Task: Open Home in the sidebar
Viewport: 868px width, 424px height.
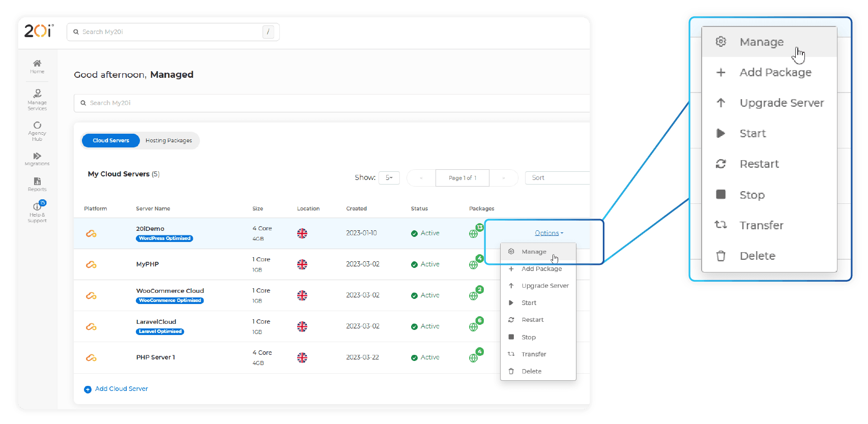Action: pyautogui.click(x=37, y=67)
